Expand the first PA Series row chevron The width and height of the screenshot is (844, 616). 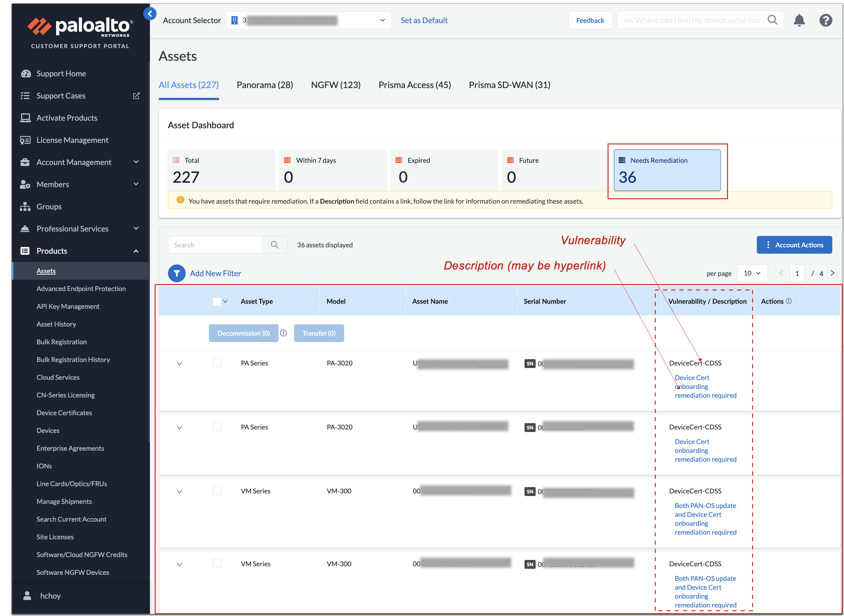coord(179,364)
